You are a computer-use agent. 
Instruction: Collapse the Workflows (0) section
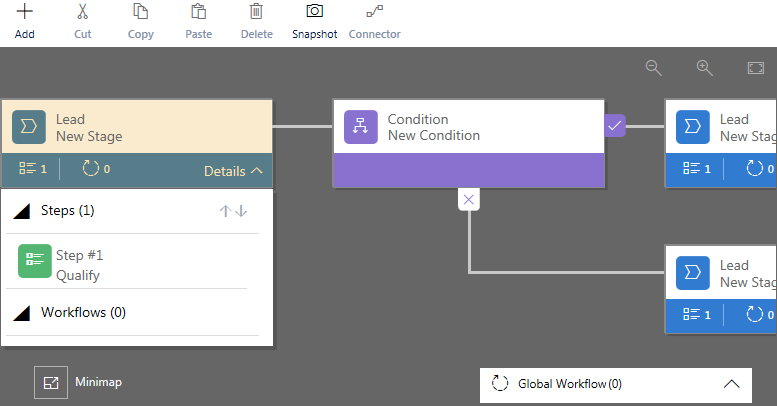21,313
